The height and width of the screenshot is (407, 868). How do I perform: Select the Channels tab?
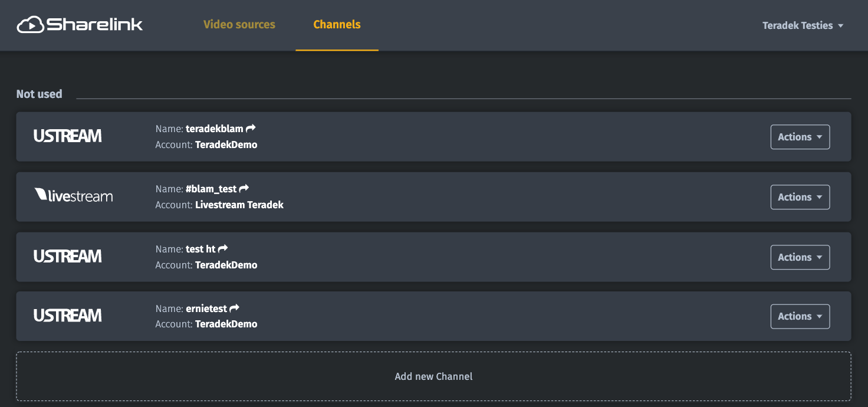click(x=337, y=25)
